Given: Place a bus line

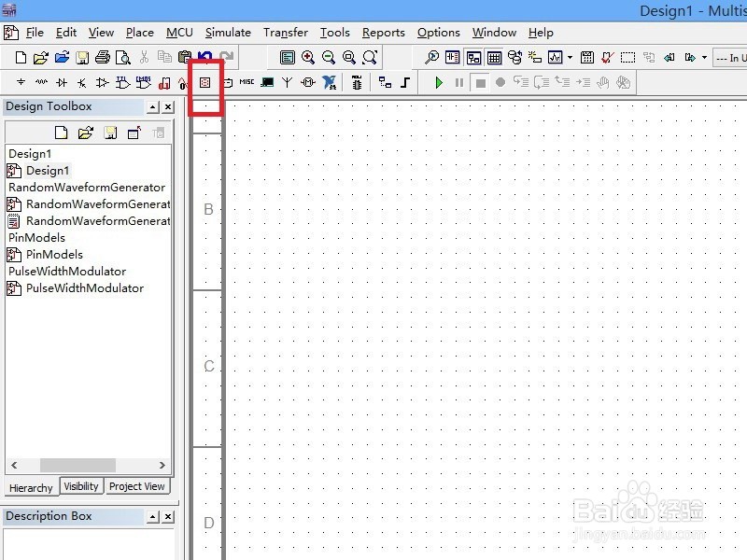Looking at the screenshot, I should click(x=405, y=82).
